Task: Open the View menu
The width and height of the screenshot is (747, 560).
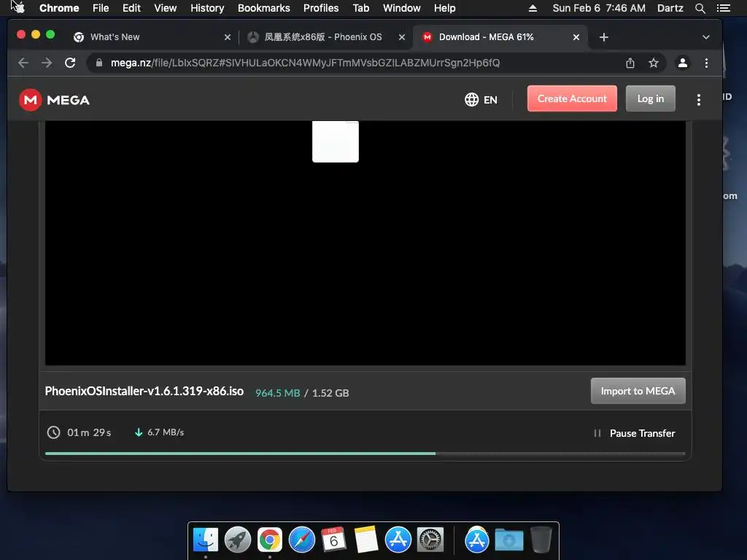Action: coord(166,8)
